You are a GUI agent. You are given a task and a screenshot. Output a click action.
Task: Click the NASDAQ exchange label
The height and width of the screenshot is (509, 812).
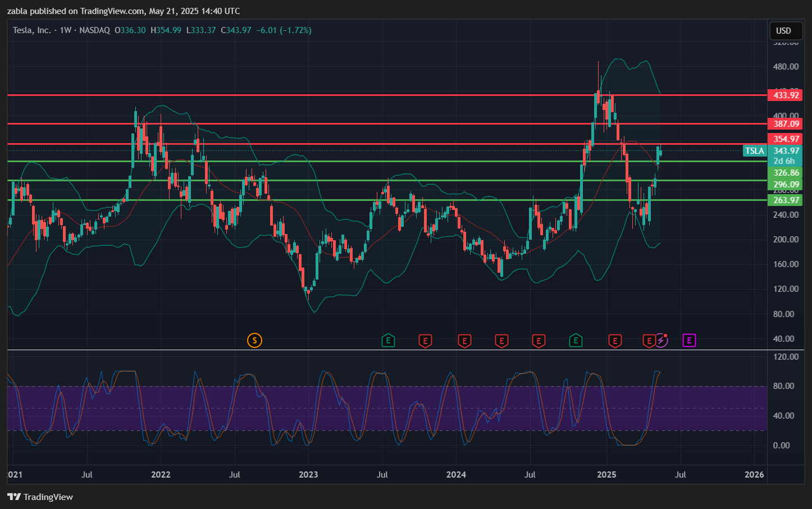pos(94,30)
